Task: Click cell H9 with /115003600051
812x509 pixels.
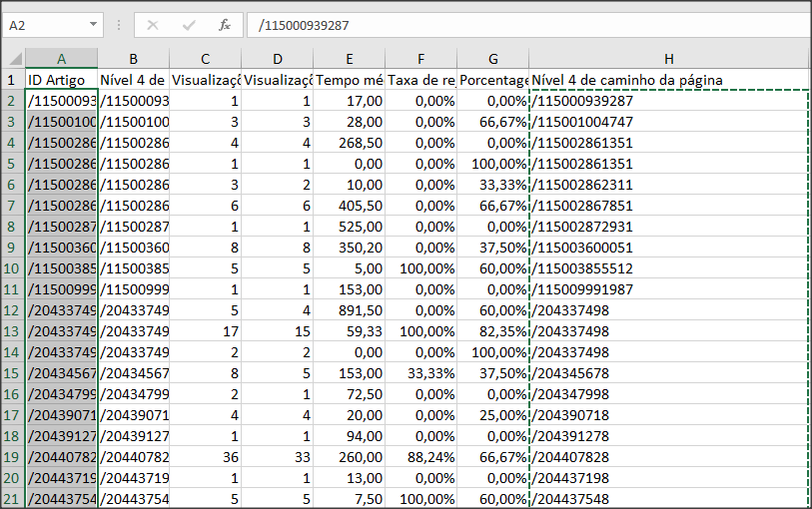Action: (669, 248)
